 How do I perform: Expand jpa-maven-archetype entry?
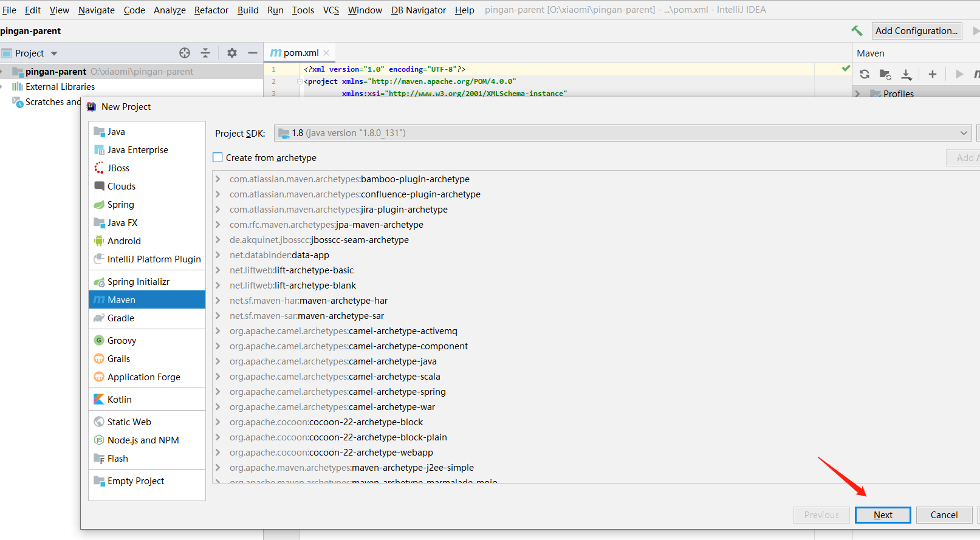tap(218, 224)
